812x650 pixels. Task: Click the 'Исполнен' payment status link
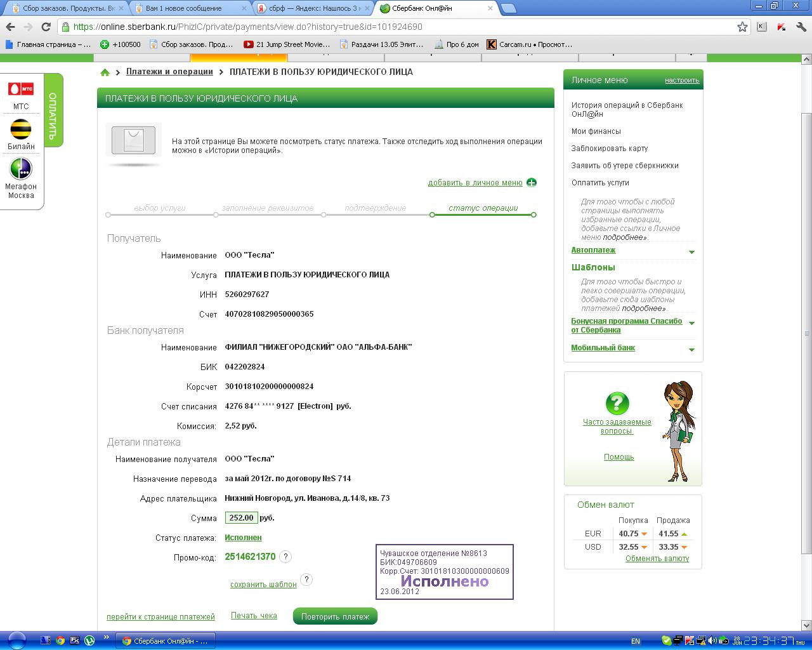[243, 538]
